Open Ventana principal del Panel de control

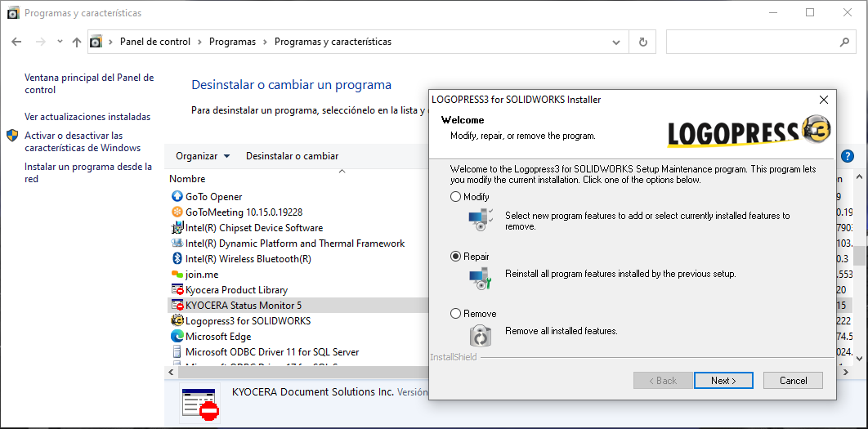(x=89, y=83)
